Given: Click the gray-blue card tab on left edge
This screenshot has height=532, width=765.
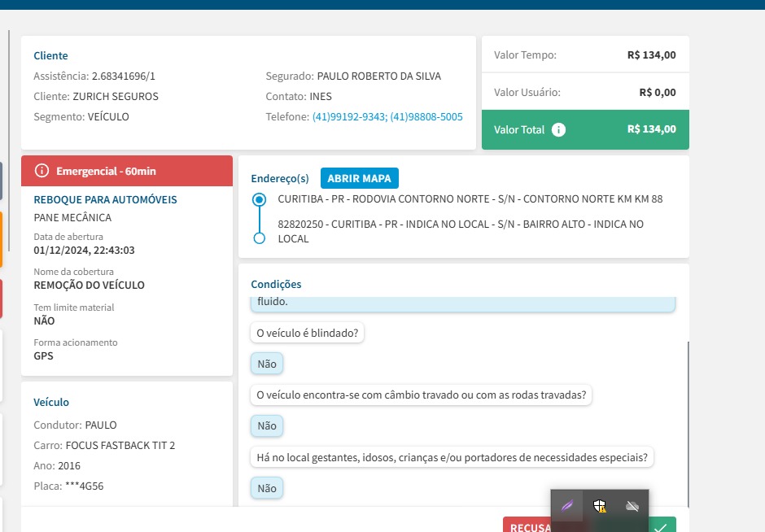Looking at the screenshot, I should pos(1,181).
